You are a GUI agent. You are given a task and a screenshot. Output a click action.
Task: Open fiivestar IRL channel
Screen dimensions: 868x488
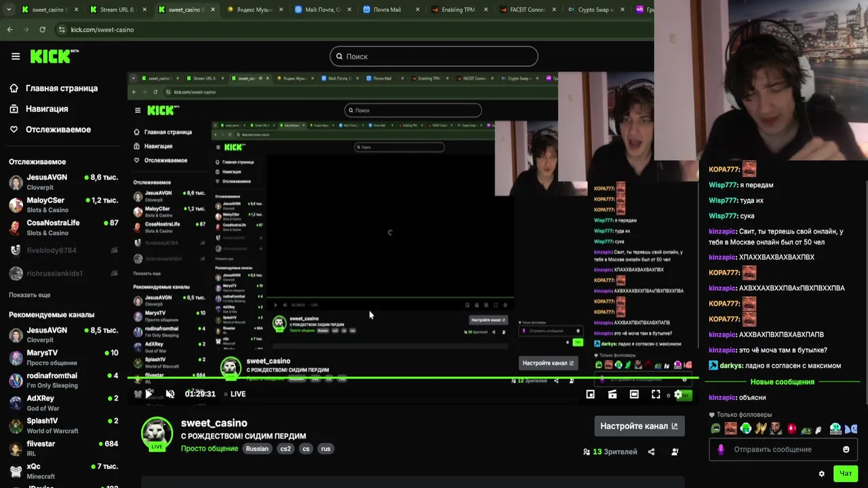(x=64, y=449)
